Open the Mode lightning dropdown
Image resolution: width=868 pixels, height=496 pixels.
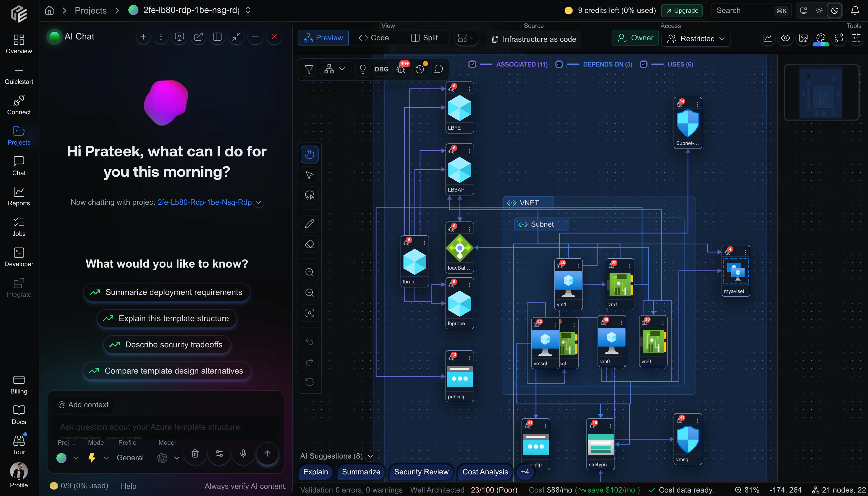pyautogui.click(x=98, y=458)
